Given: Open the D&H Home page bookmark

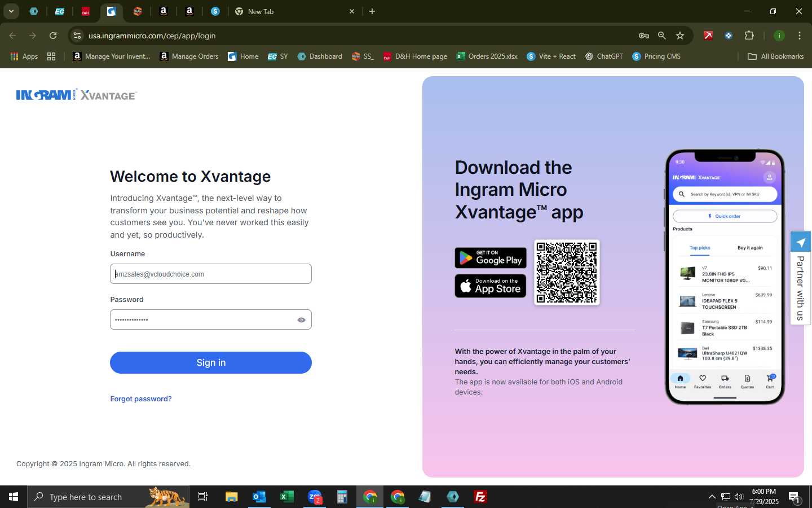Looking at the screenshot, I should coord(415,56).
